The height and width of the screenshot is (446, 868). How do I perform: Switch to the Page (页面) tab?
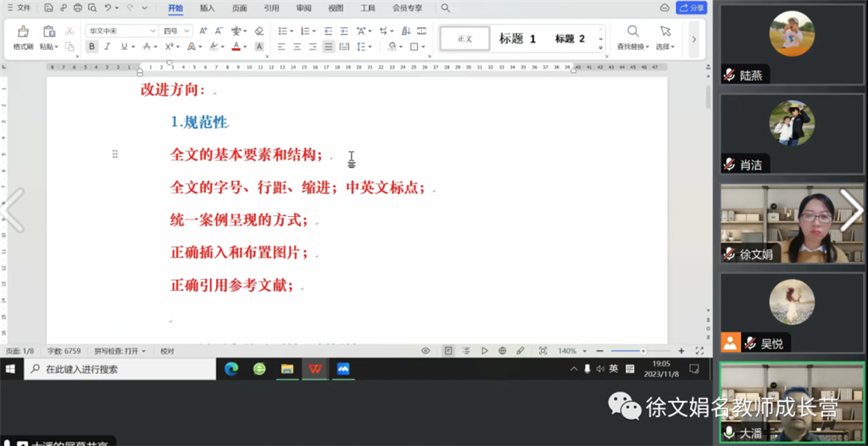[x=239, y=8]
